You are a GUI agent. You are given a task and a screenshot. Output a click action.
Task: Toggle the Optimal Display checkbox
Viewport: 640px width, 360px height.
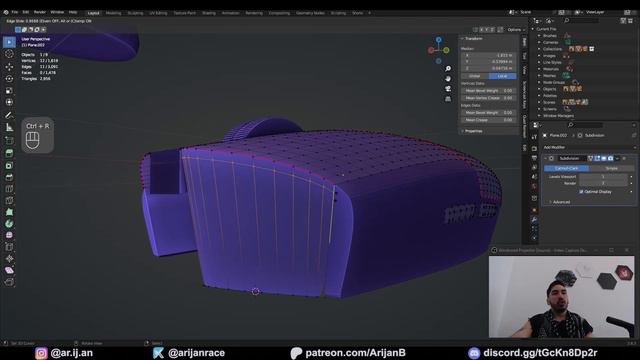point(581,191)
